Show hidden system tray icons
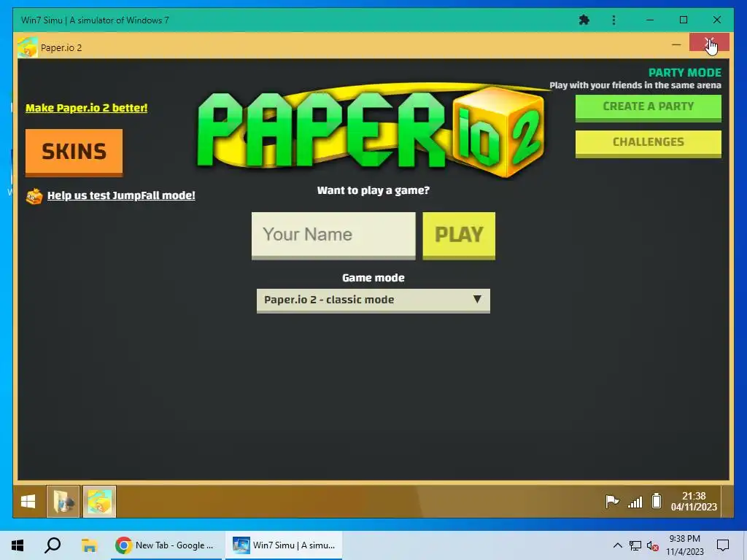The image size is (747, 560). 617,545
